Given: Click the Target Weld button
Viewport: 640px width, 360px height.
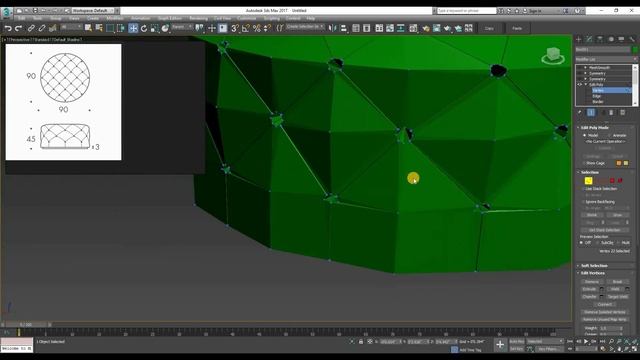Looking at the screenshot, I should (618, 297).
